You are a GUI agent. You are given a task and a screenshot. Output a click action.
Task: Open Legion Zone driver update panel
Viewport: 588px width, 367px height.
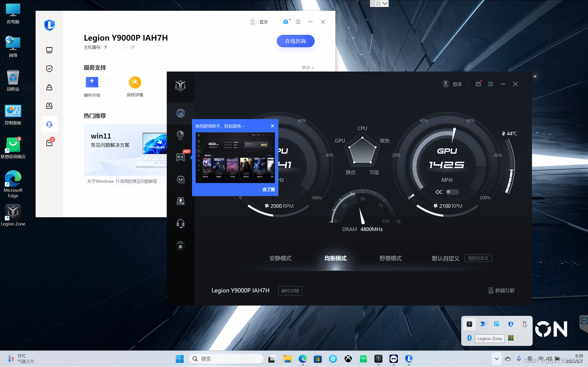click(x=180, y=201)
